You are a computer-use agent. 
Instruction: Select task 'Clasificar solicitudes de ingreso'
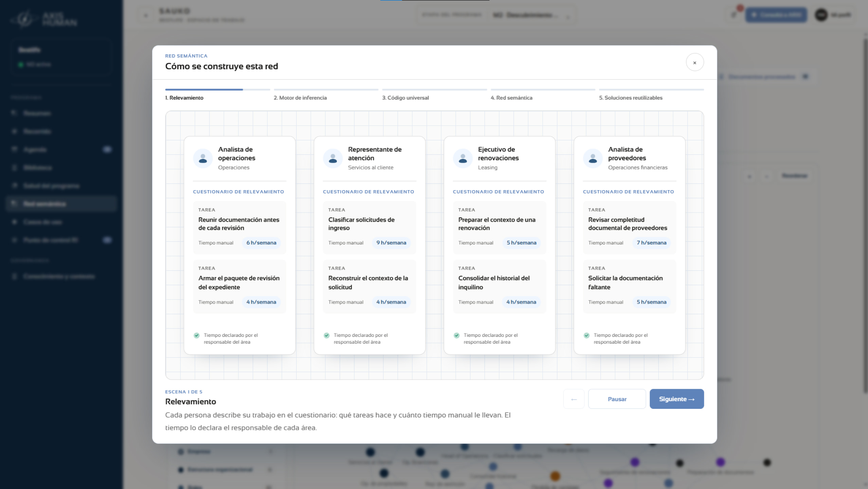[x=369, y=228]
